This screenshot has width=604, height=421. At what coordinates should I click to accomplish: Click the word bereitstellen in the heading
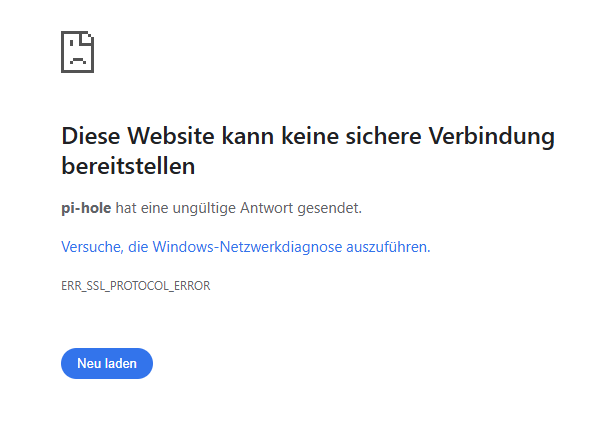point(128,166)
